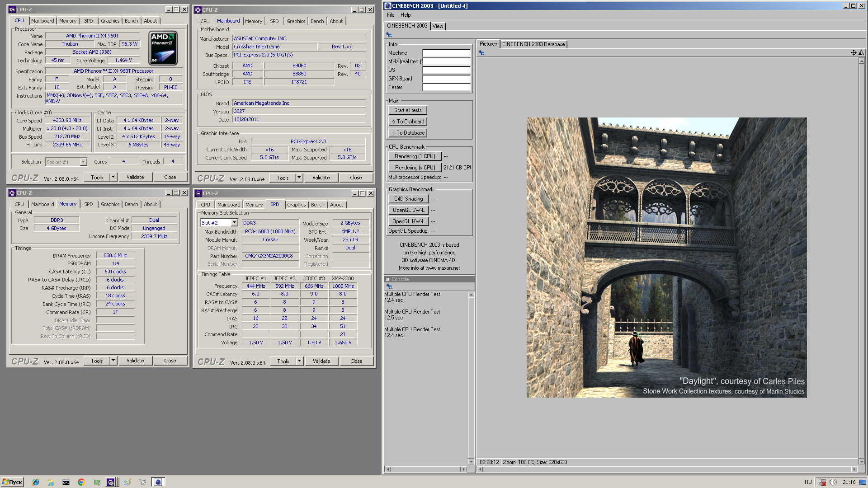Click the pin icon in Console panel
The width and height of the screenshot is (868, 488).
pyautogui.click(x=389, y=286)
